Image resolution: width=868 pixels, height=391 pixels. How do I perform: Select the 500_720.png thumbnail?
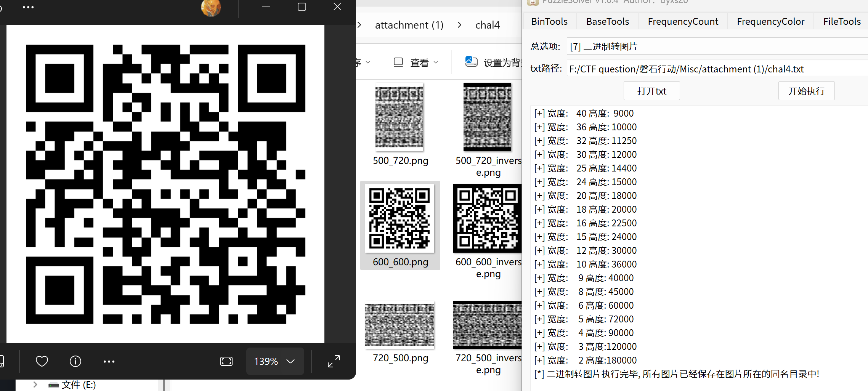400,117
